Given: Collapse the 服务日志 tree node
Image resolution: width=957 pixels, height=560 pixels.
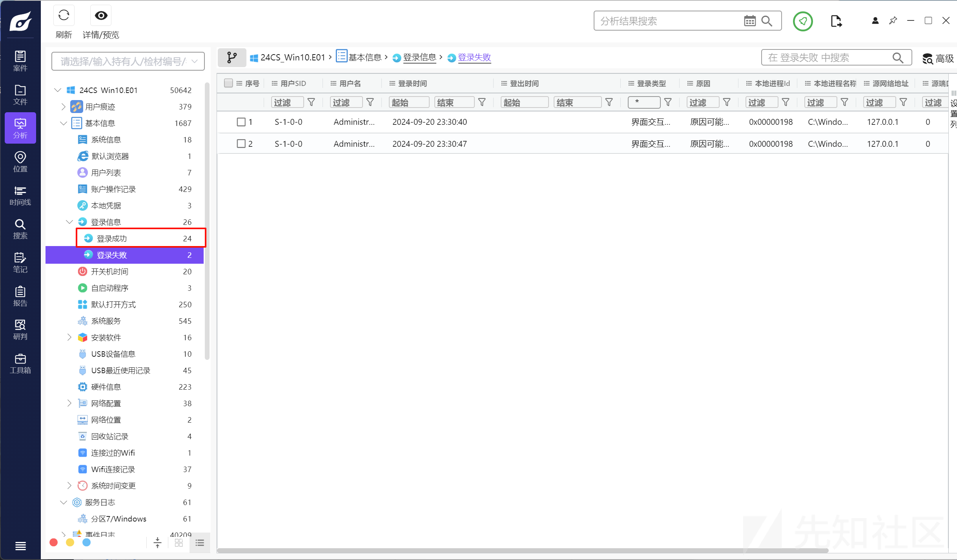Looking at the screenshot, I should [x=64, y=502].
